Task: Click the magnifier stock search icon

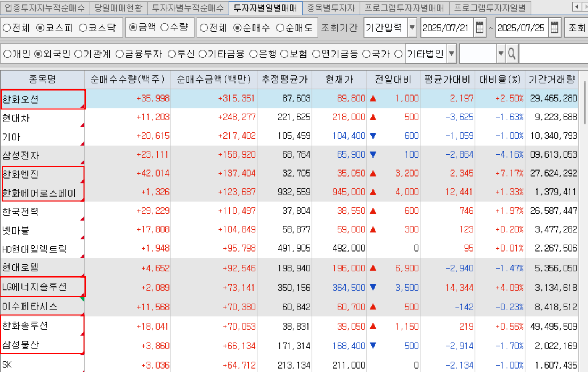Action: click(512, 54)
